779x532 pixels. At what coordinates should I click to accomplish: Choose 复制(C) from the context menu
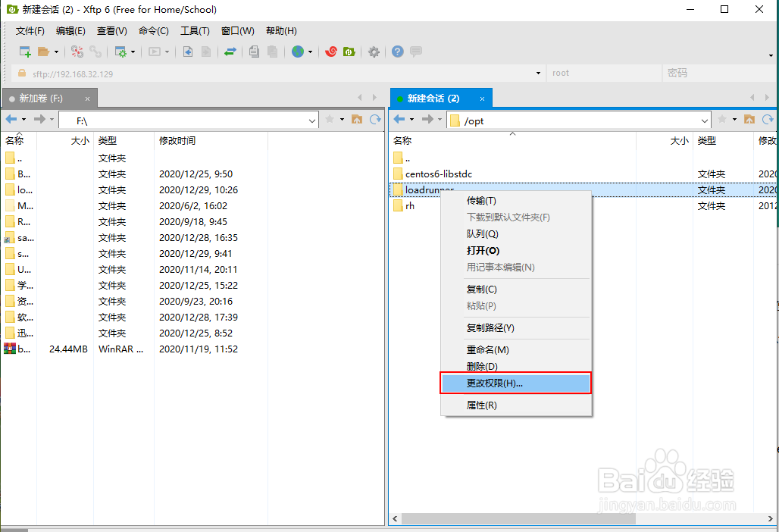coord(516,289)
